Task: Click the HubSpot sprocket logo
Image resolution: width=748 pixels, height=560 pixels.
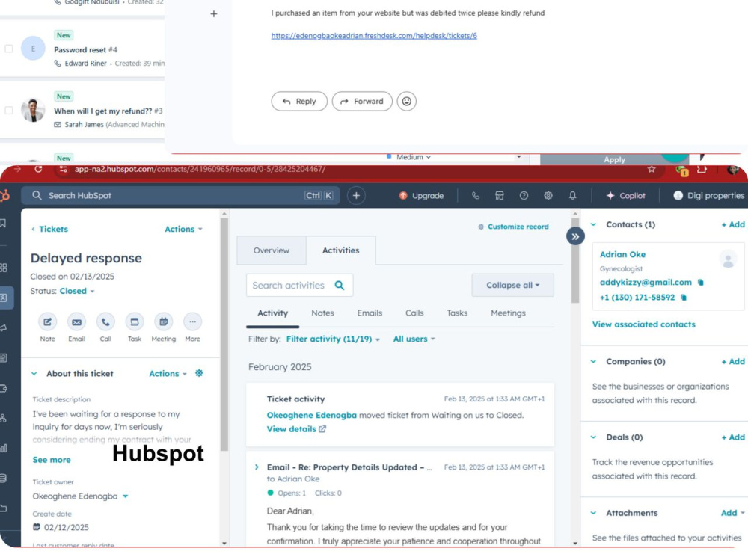Action: (x=4, y=196)
